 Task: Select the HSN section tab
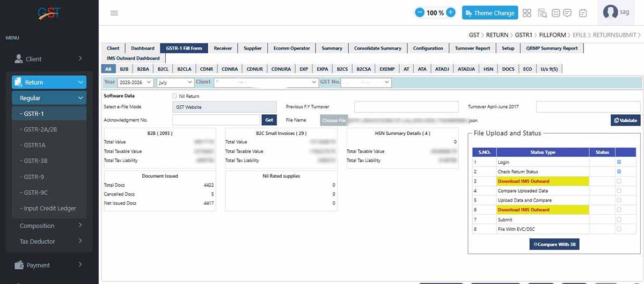pos(488,69)
